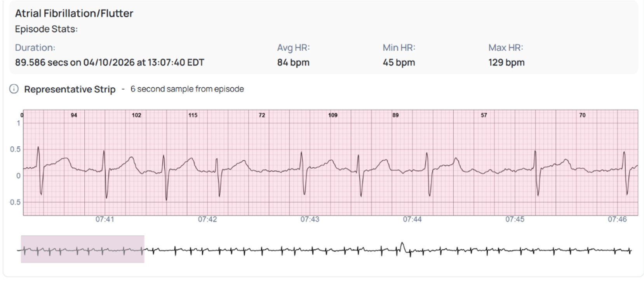Click the 109 bpm beat annotation
The image size is (644, 281).
pyautogui.click(x=333, y=115)
